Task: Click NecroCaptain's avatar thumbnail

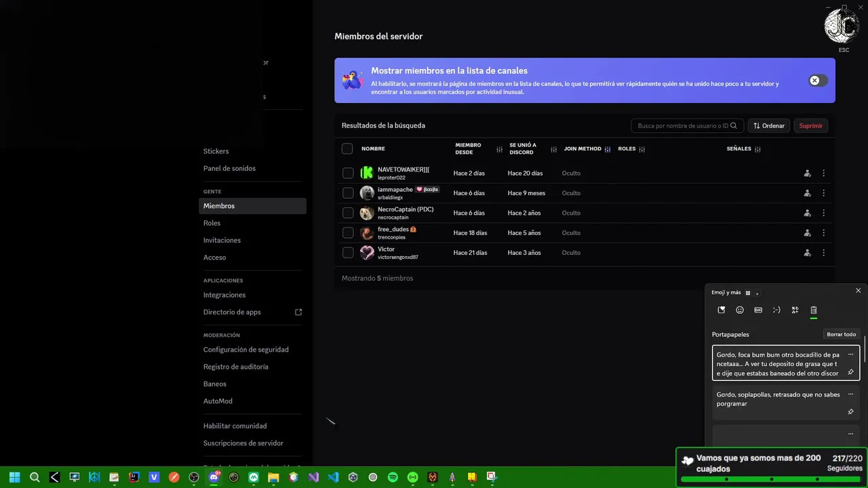Action: click(367, 213)
